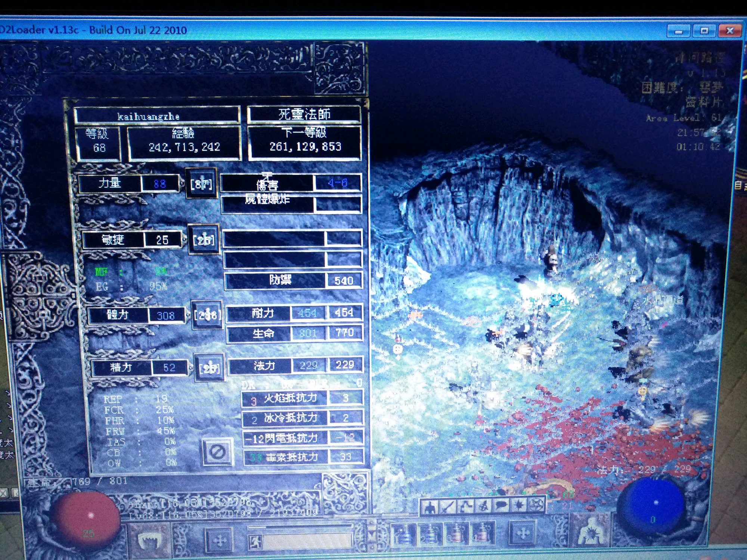
Task: Open Inventory via the sword icon
Action: (448, 507)
